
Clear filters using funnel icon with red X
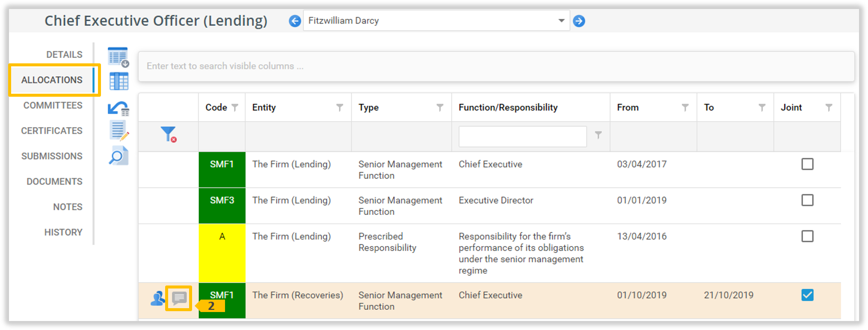coord(169,134)
